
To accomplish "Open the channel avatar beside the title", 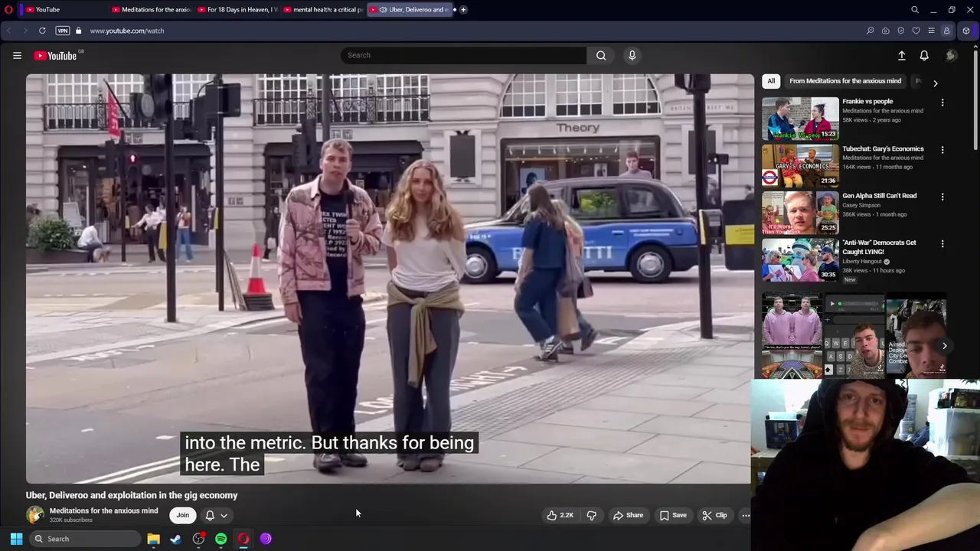I will click(35, 515).
